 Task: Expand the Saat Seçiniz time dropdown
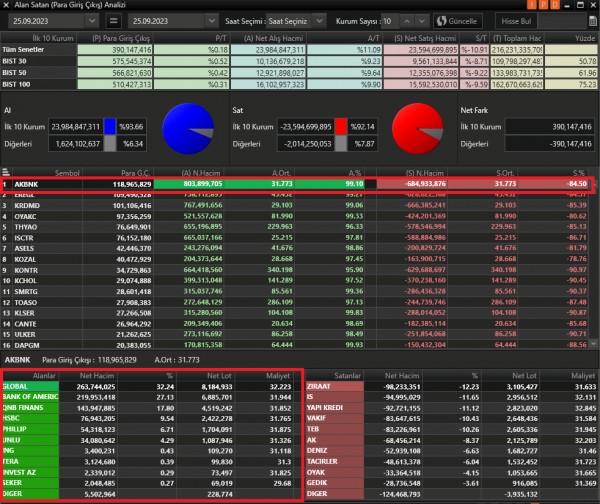pyautogui.click(x=319, y=21)
